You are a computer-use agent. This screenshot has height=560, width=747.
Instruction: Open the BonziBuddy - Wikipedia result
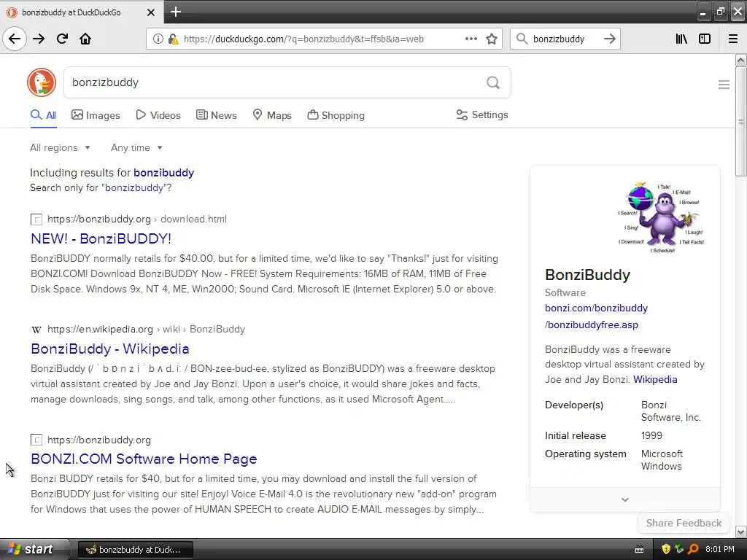coord(110,349)
